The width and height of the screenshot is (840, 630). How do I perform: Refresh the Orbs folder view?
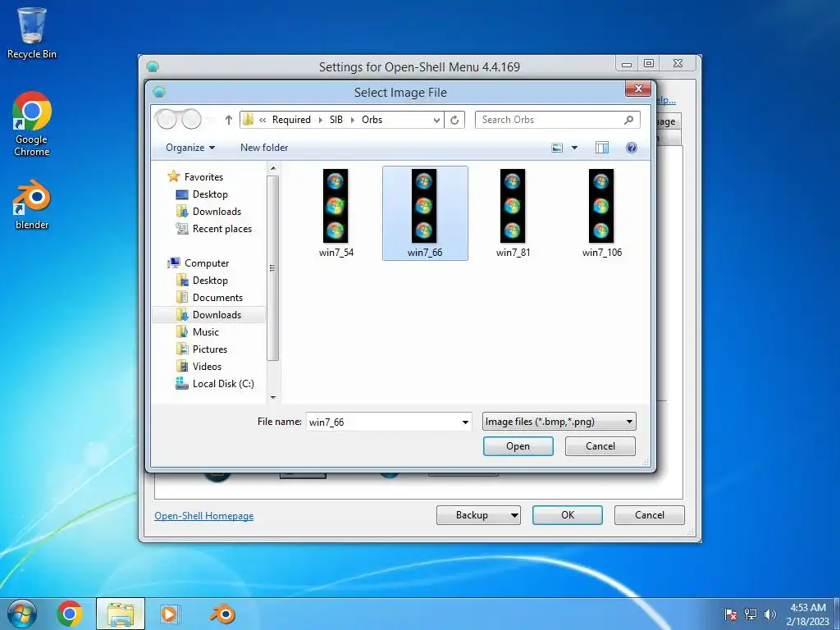point(454,120)
